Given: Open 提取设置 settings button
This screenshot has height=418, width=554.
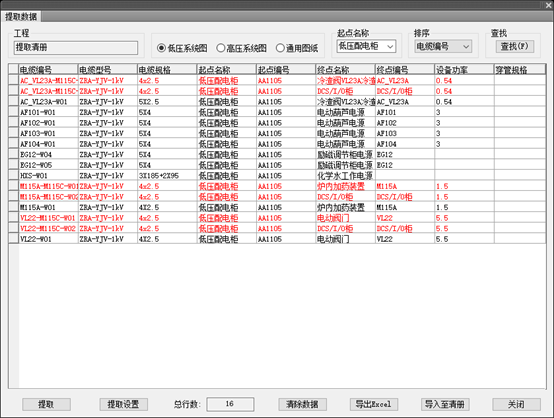Looking at the screenshot, I should 123,404.
